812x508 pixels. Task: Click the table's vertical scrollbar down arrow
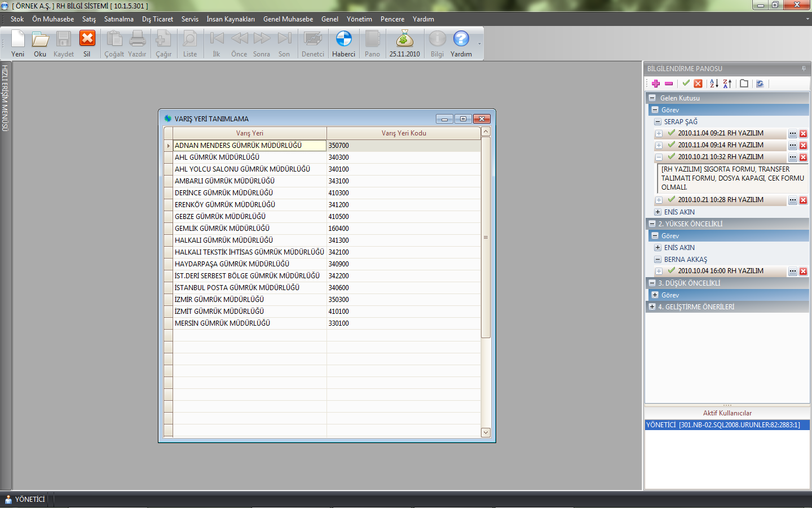click(x=486, y=432)
